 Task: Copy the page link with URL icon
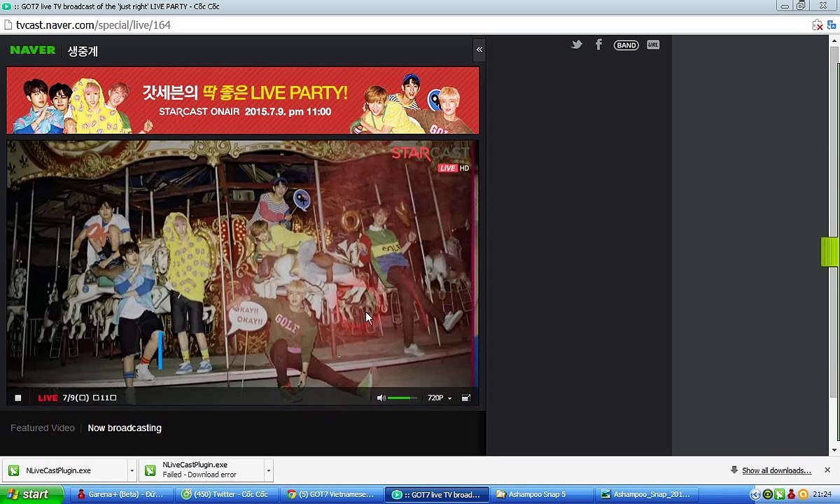tap(653, 45)
